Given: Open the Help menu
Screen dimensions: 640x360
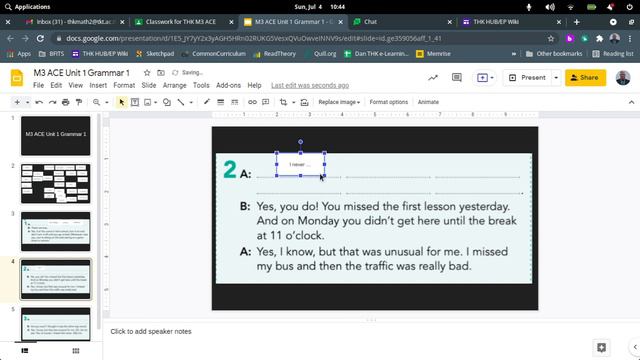Looking at the screenshot, I should click(x=254, y=85).
